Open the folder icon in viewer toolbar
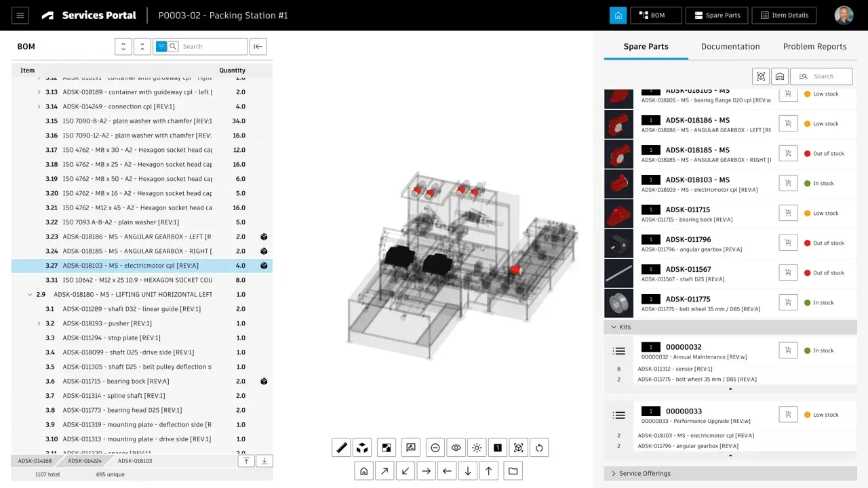Viewport: 868px width, 488px height. point(513,471)
